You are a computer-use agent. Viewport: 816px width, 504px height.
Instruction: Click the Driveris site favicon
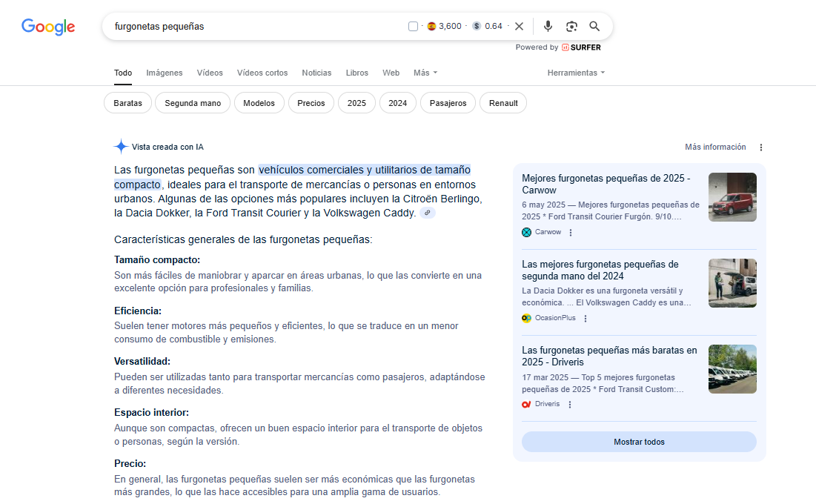click(x=527, y=404)
